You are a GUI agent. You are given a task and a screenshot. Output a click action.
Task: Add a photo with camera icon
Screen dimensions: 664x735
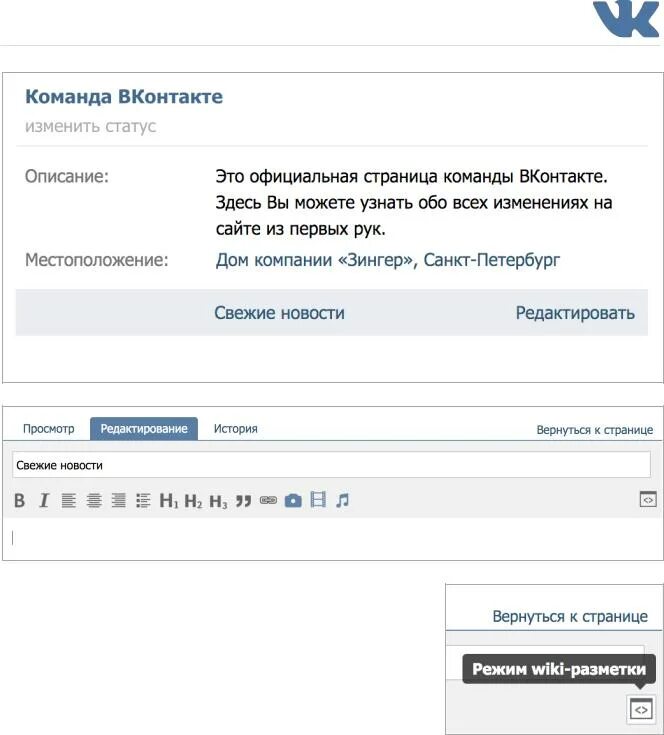(293, 500)
